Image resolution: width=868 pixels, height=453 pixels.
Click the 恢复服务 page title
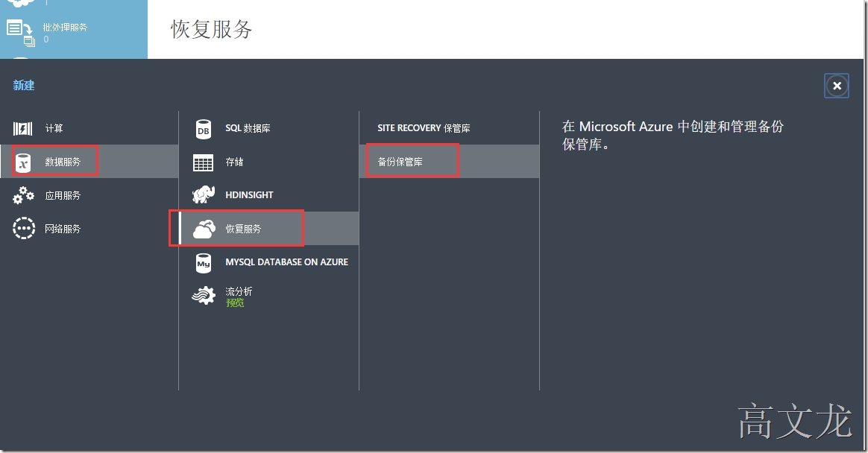(212, 29)
